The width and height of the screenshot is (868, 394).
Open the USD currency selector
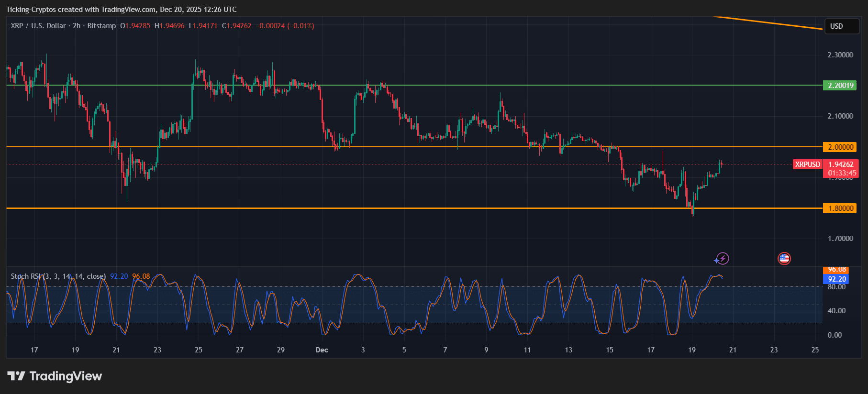[841, 26]
